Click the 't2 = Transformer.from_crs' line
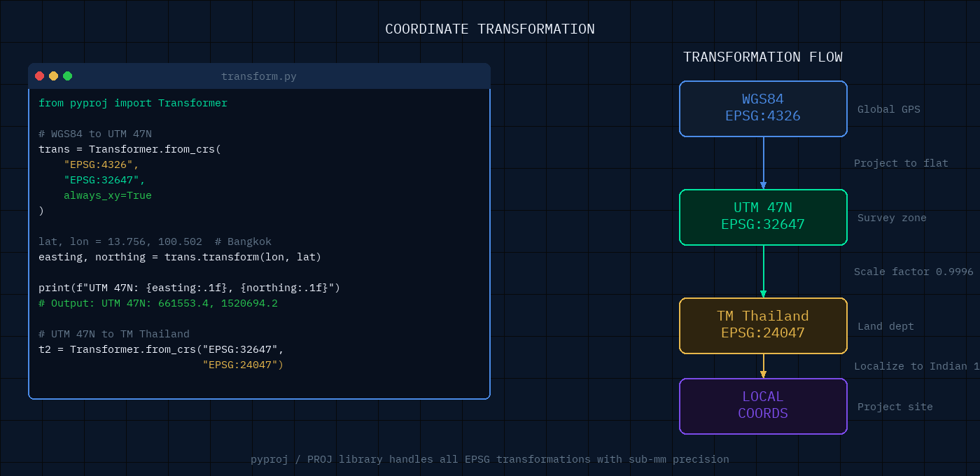 (162, 349)
